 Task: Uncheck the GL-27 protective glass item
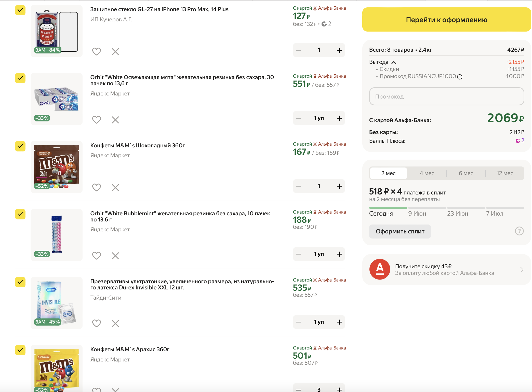[20, 10]
